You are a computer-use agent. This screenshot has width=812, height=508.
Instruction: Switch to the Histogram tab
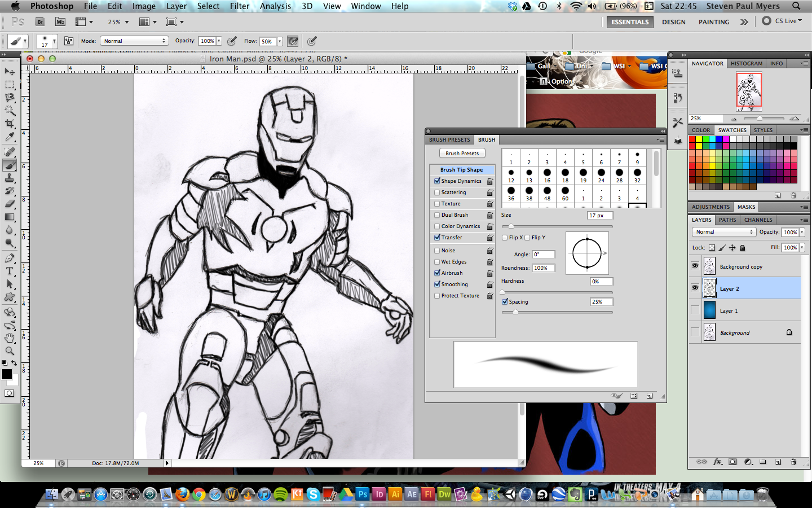[x=746, y=63]
